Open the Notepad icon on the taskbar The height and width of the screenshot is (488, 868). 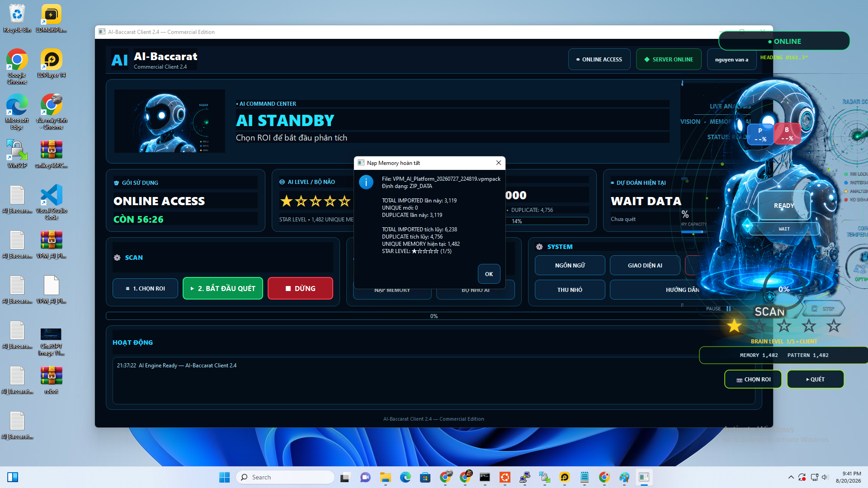[585, 477]
